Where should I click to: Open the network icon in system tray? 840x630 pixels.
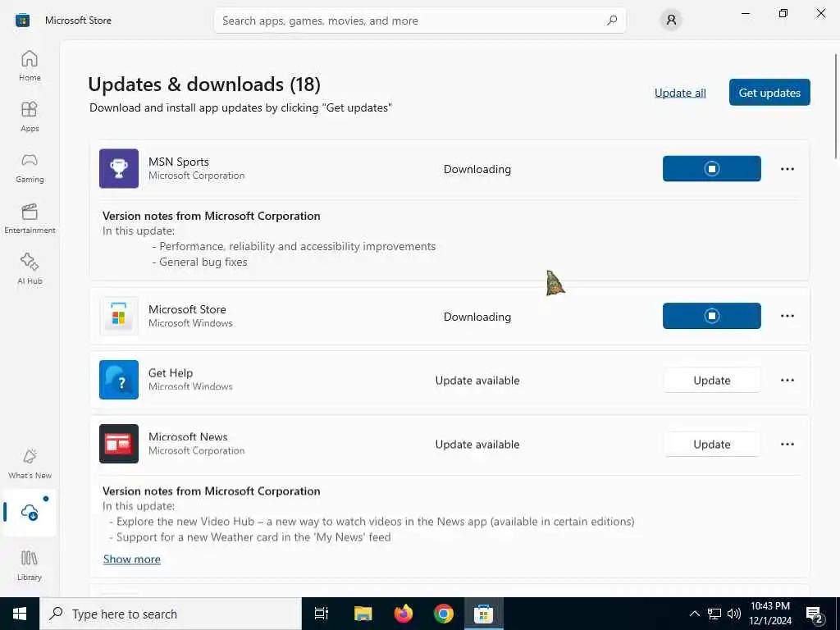point(714,614)
